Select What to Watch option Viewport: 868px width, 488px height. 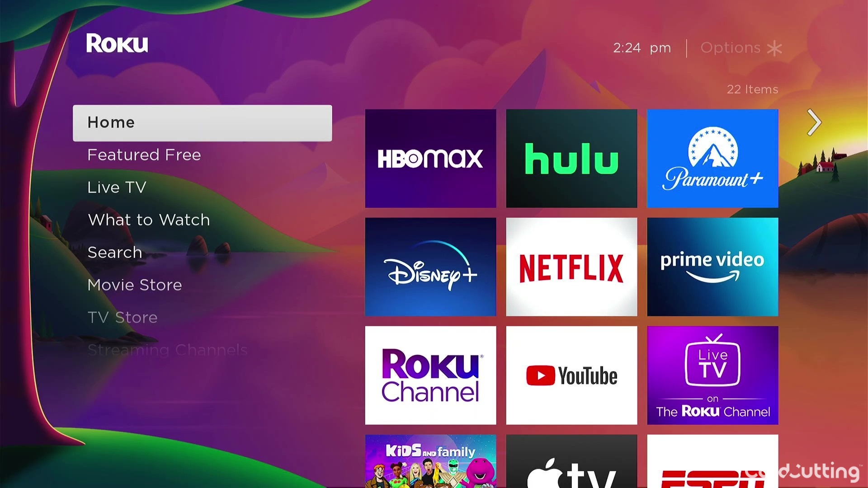coord(148,220)
